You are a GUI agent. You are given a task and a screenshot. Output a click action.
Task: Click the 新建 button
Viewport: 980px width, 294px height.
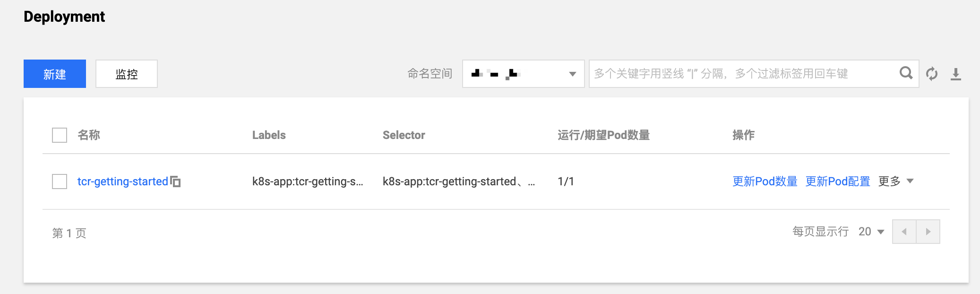pyautogui.click(x=55, y=74)
